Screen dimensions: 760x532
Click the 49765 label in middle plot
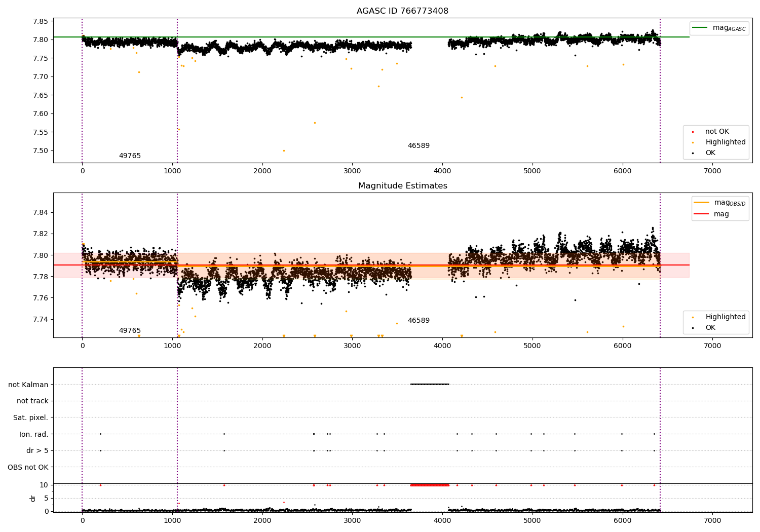pos(130,331)
